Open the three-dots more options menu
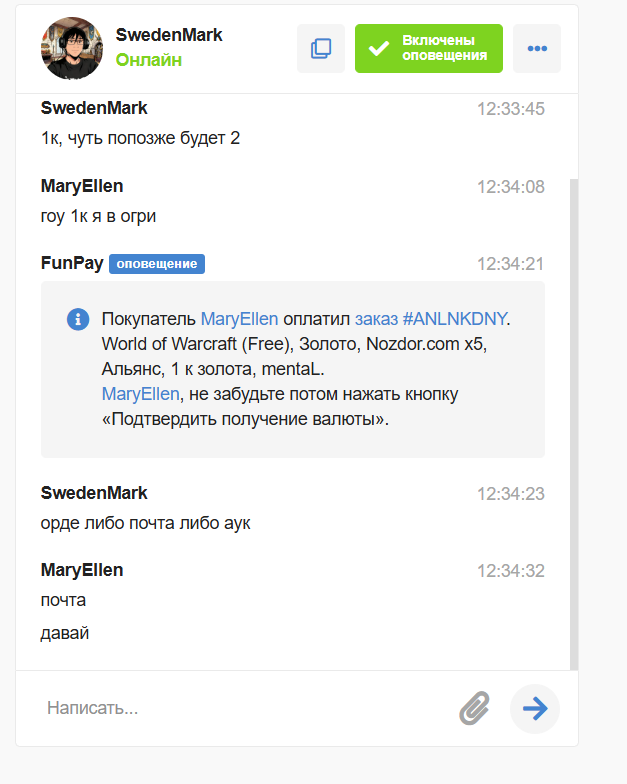This screenshot has width=627, height=784. tap(537, 48)
